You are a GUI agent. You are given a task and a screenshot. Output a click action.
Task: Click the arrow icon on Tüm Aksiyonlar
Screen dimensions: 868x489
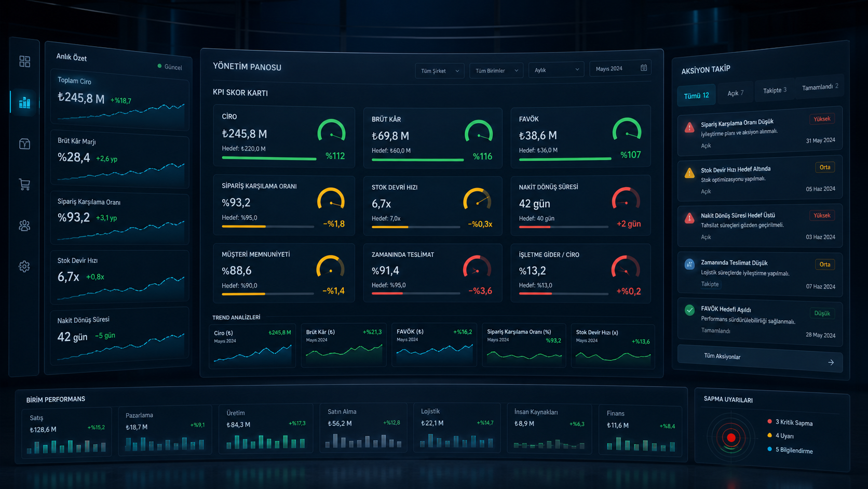pos(831,363)
